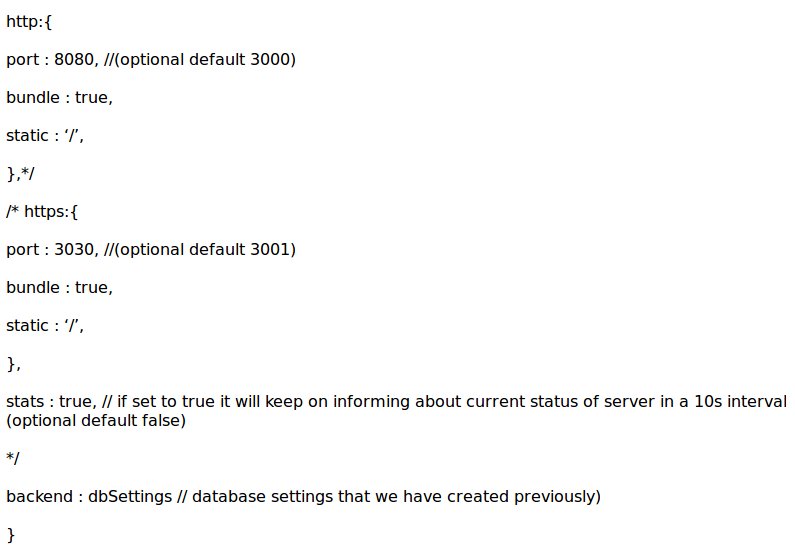The height and width of the screenshot is (558, 795).
Task: Click the static line in the https block
Action: point(45,325)
